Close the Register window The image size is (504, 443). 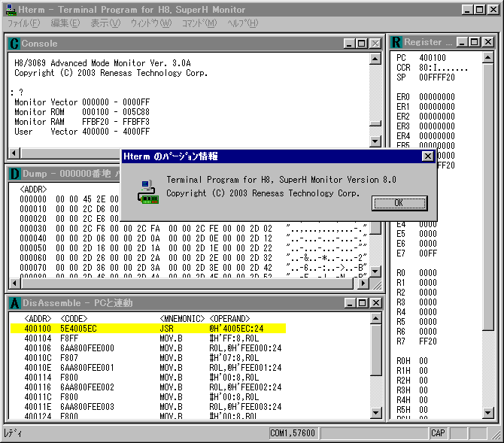coord(488,42)
